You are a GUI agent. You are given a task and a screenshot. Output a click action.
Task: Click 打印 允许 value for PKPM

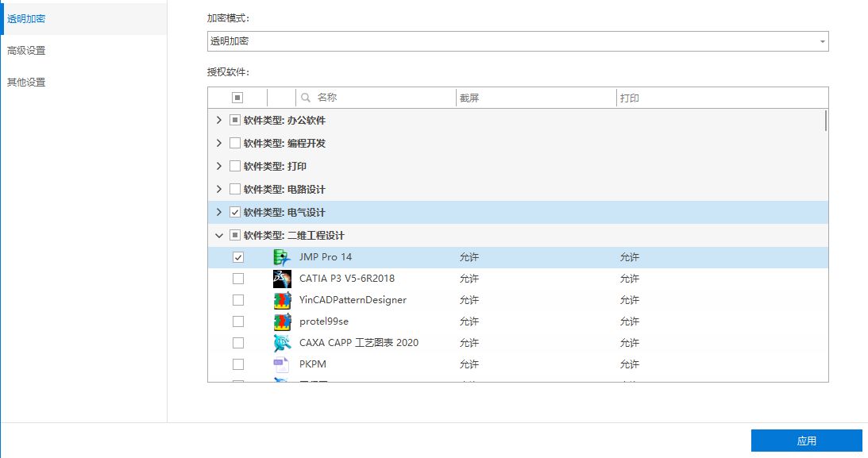coord(630,364)
